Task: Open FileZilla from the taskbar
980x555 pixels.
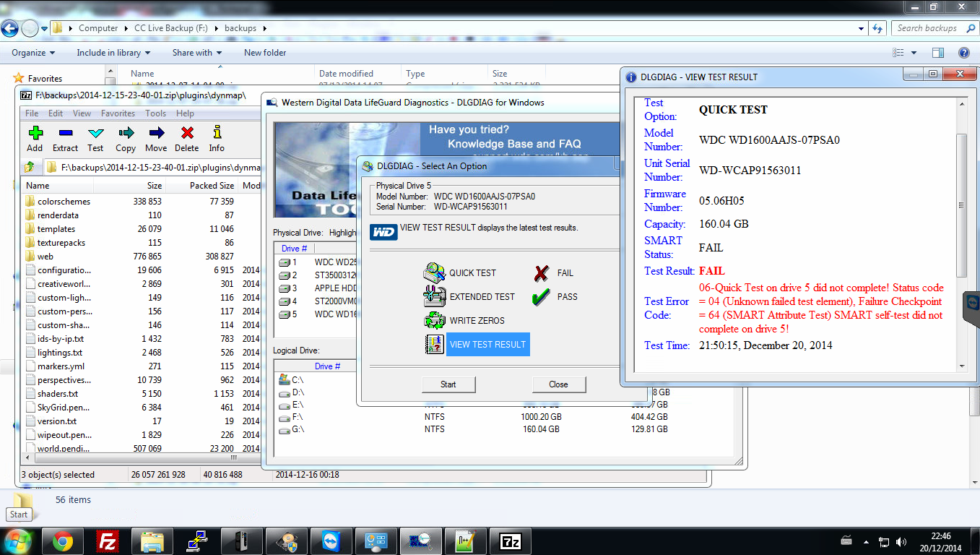Action: click(x=107, y=541)
